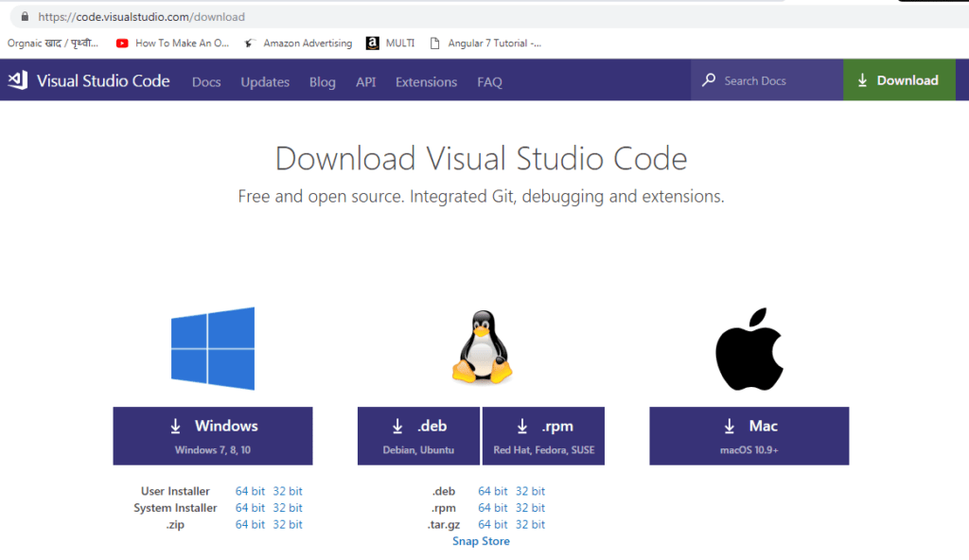
Task: Click the 32 bit link next to .tar.gz
Action: point(530,524)
